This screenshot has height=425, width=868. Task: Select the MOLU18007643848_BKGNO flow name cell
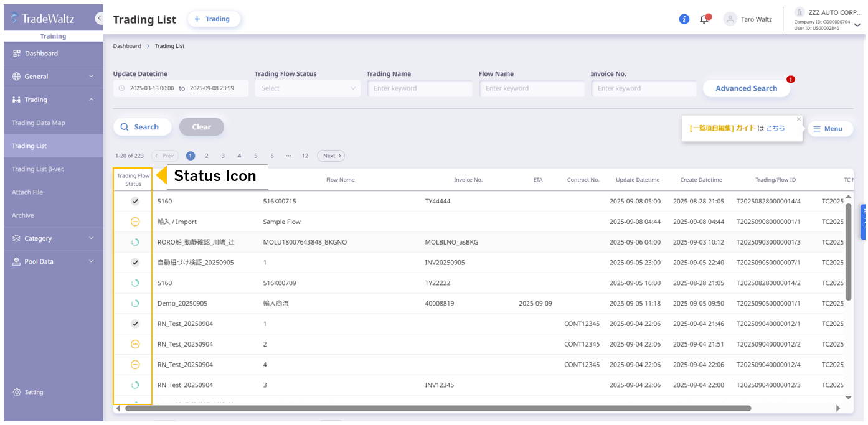tap(305, 242)
